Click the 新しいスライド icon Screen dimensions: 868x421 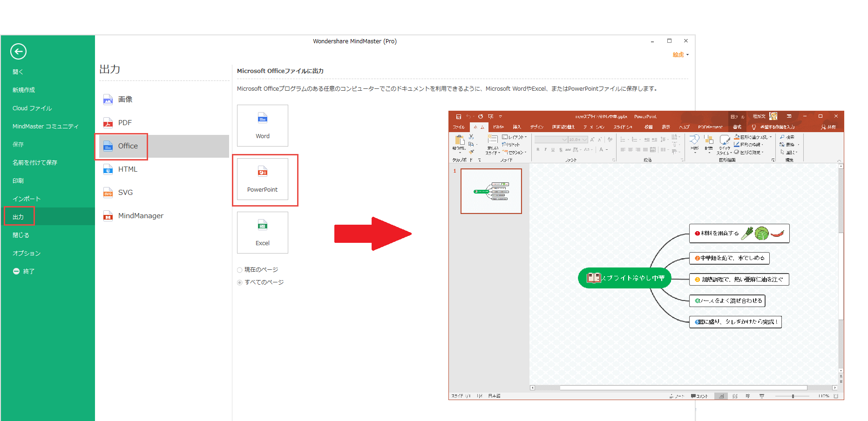pos(492,139)
